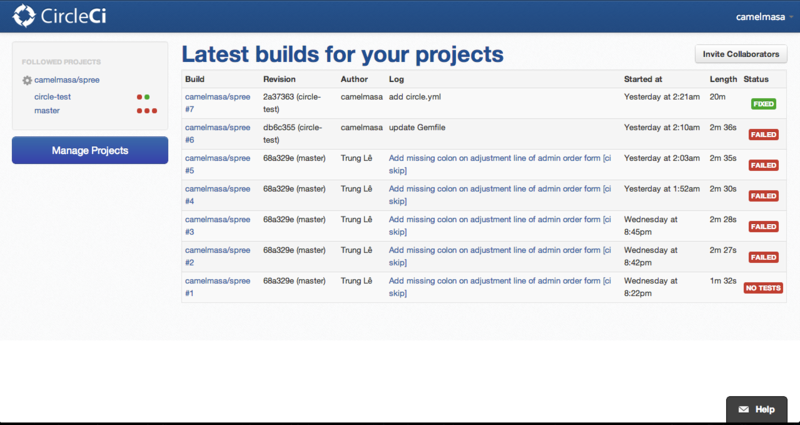Click the Revision column header
800x425 pixels.
point(280,80)
